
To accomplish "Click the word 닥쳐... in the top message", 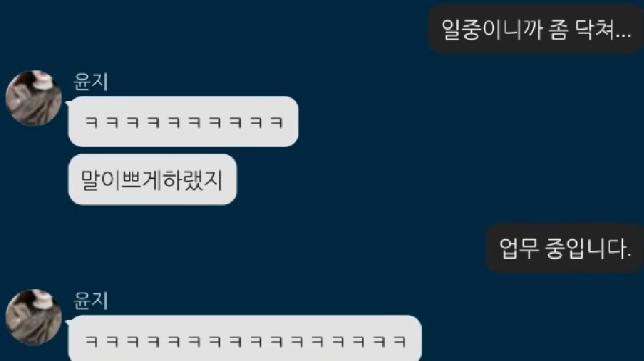I will click(x=603, y=30).
